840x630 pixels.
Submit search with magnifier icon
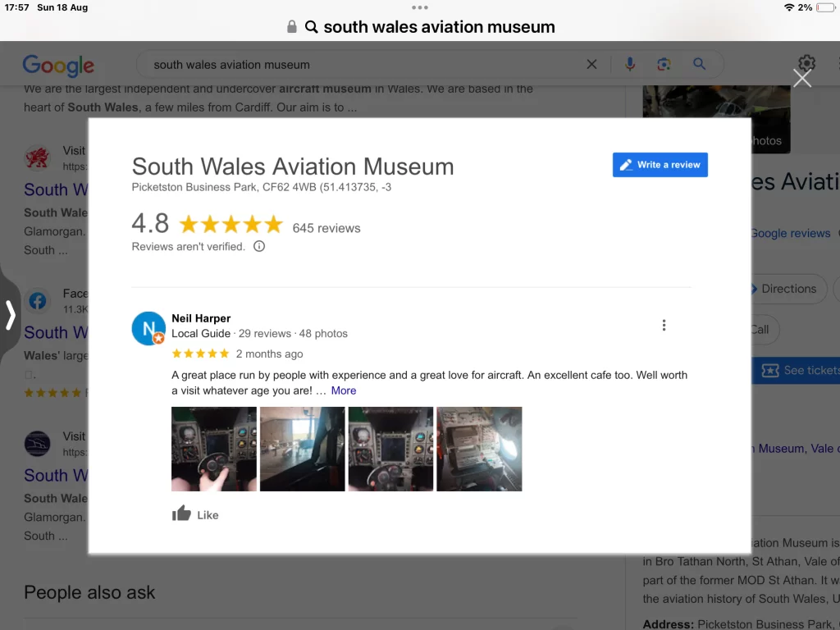tap(699, 64)
